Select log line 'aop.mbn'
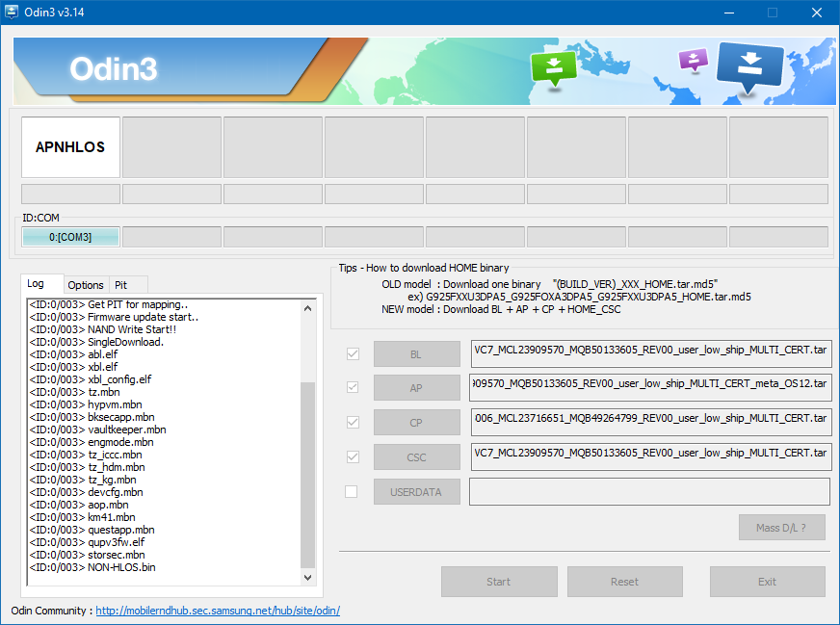The width and height of the screenshot is (840, 625). (79, 505)
